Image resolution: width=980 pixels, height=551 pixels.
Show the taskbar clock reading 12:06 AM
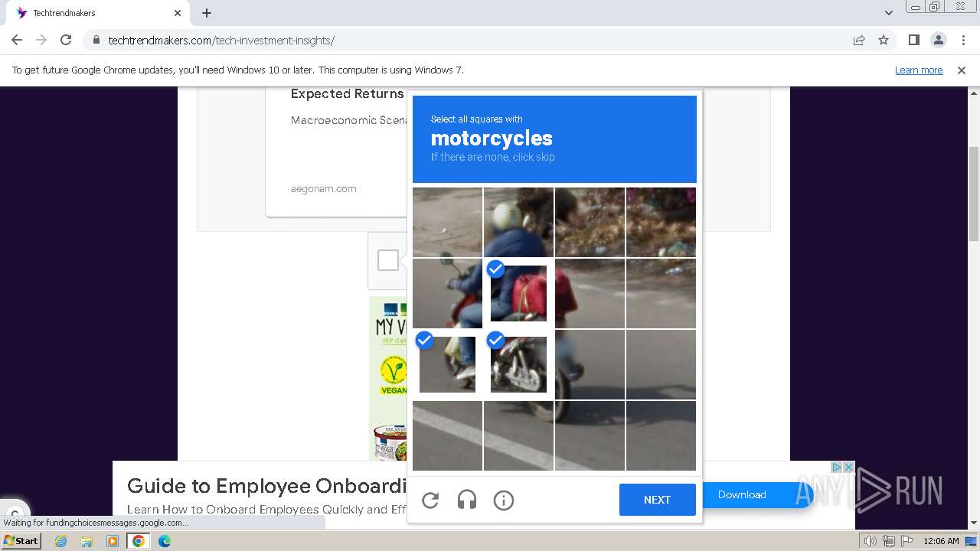coord(941,541)
